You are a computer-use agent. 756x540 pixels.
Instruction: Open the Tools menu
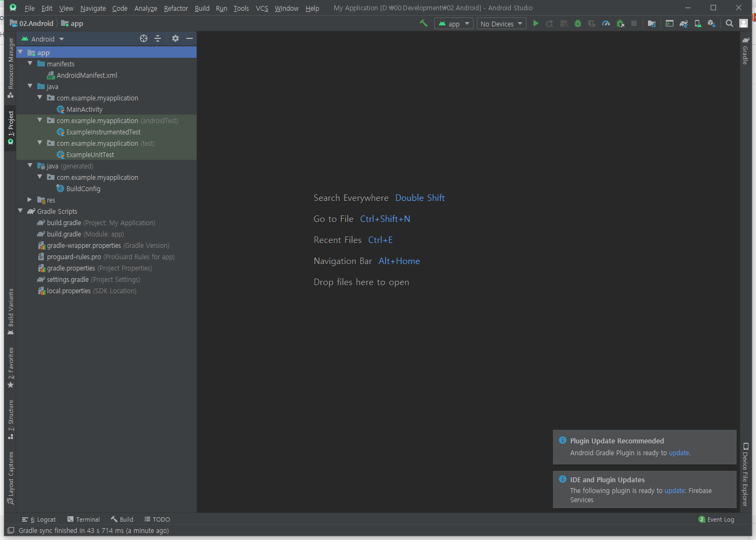click(241, 8)
